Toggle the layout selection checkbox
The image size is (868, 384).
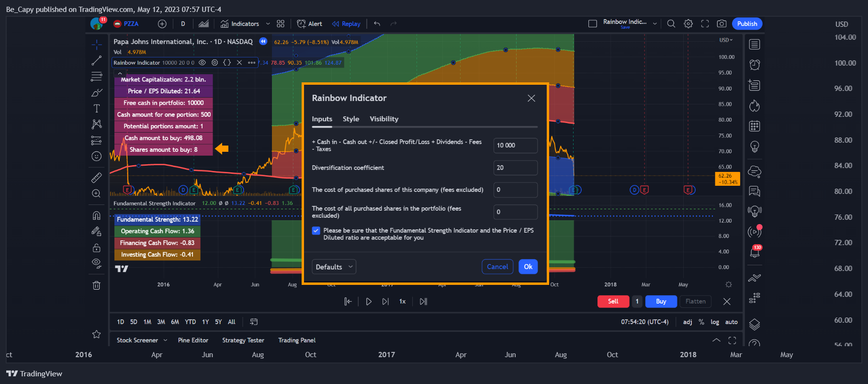[x=593, y=24]
